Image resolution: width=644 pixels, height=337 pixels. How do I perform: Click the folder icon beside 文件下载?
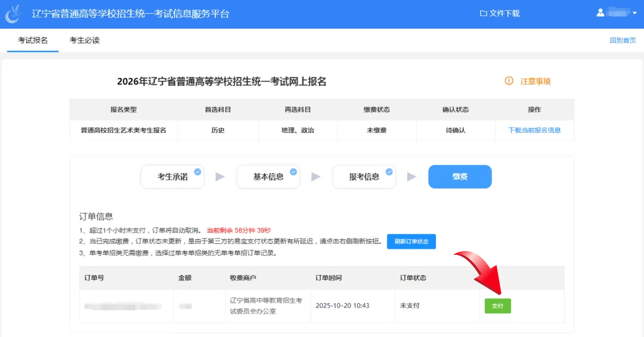(x=484, y=14)
